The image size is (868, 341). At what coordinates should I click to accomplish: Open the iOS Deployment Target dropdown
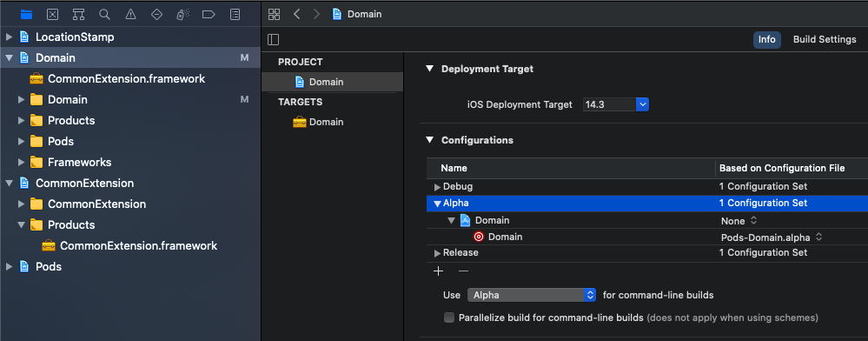[x=615, y=104]
